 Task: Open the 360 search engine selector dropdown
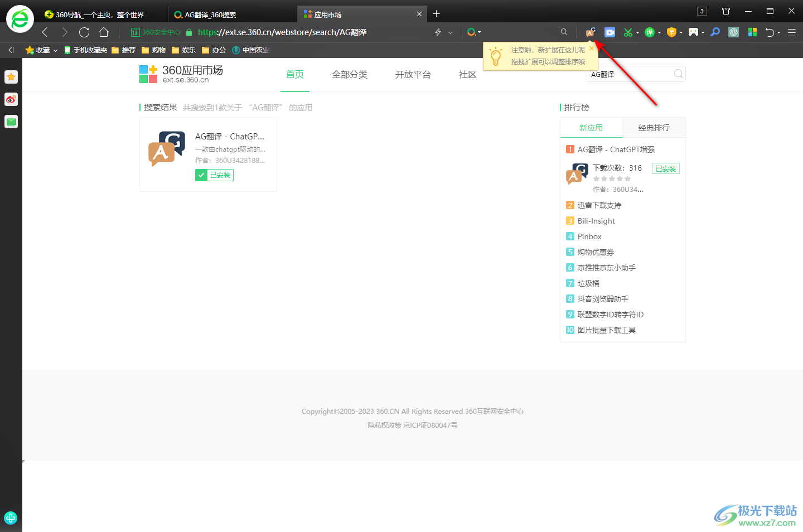[x=474, y=32]
